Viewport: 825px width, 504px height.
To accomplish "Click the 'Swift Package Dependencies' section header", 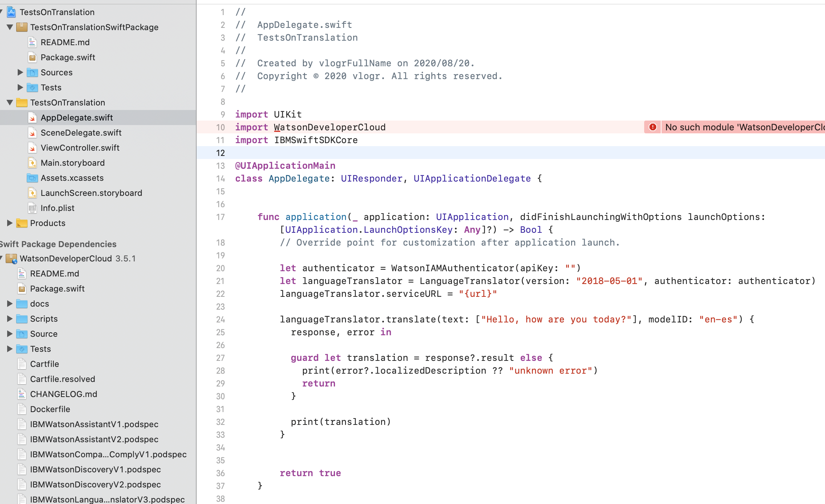I will tap(58, 244).
